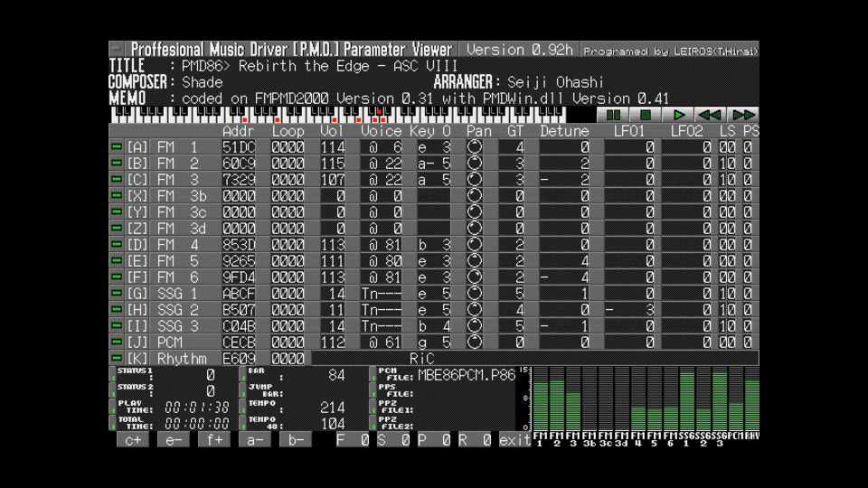Select address value ABCF in SSG 1 row

click(239, 293)
